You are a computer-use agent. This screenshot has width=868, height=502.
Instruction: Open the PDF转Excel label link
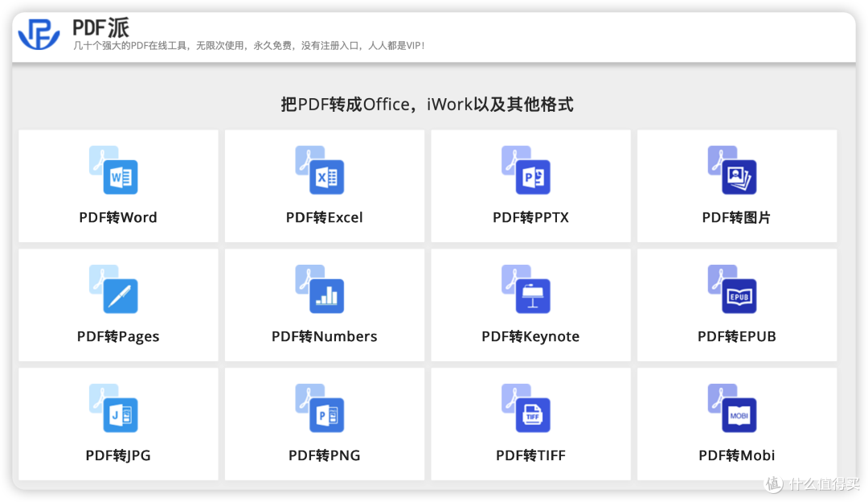point(325,217)
